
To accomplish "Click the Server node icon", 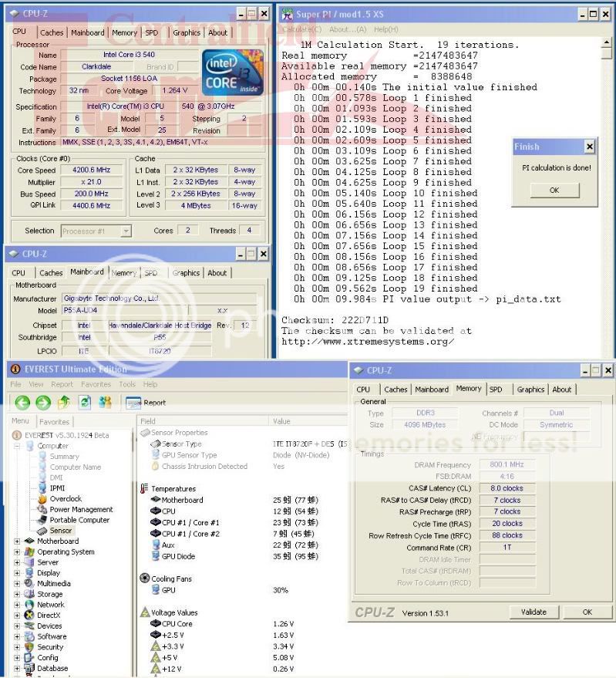I will pos(29,562).
